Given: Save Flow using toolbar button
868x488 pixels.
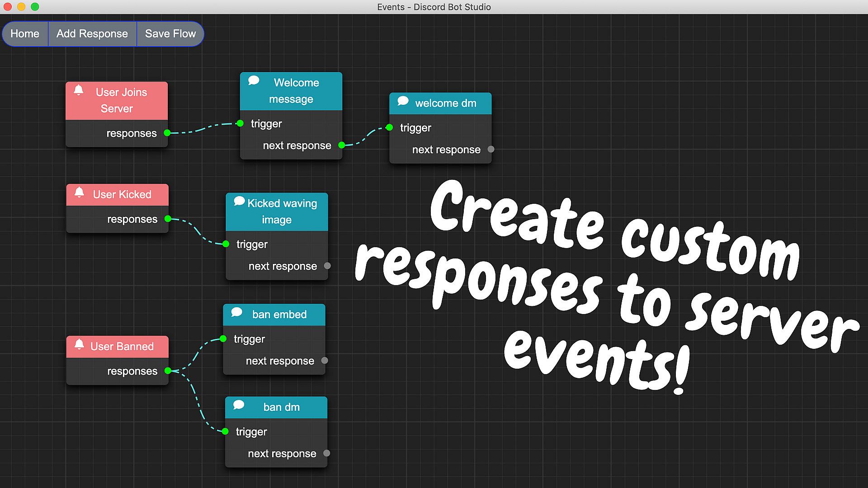Looking at the screenshot, I should coord(170,34).
